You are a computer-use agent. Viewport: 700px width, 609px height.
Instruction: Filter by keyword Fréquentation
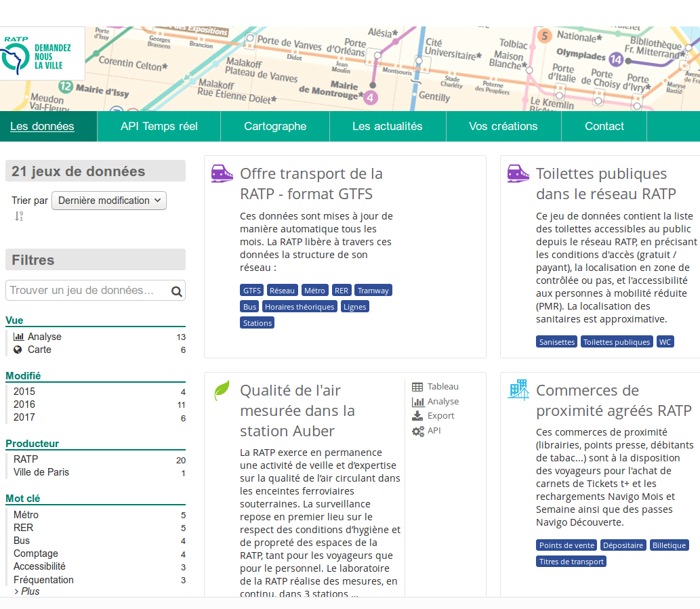point(100,580)
